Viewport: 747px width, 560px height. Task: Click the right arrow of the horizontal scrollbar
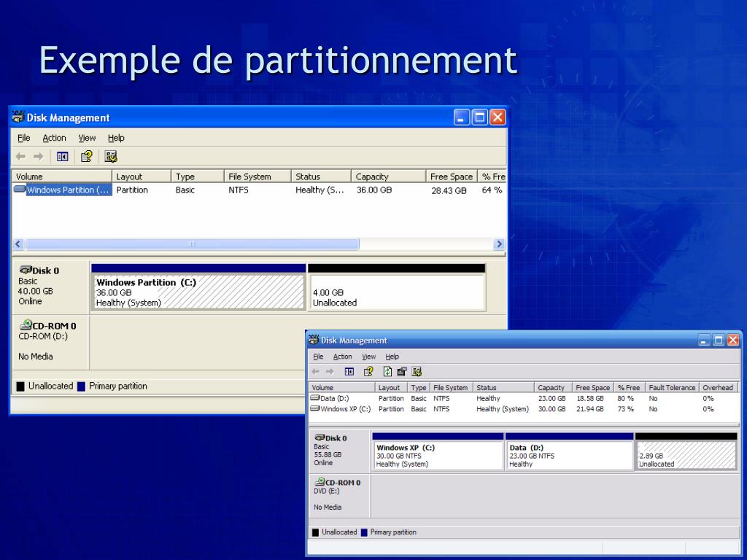[499, 244]
